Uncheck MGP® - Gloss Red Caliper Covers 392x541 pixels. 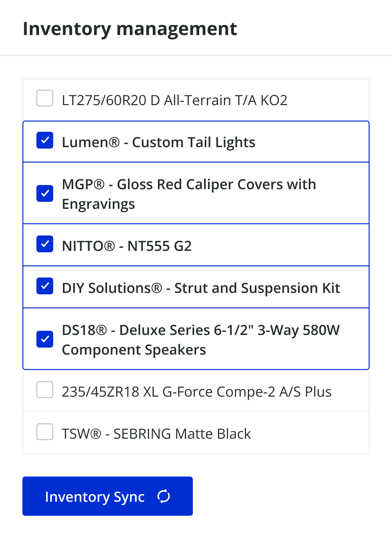tap(44, 193)
